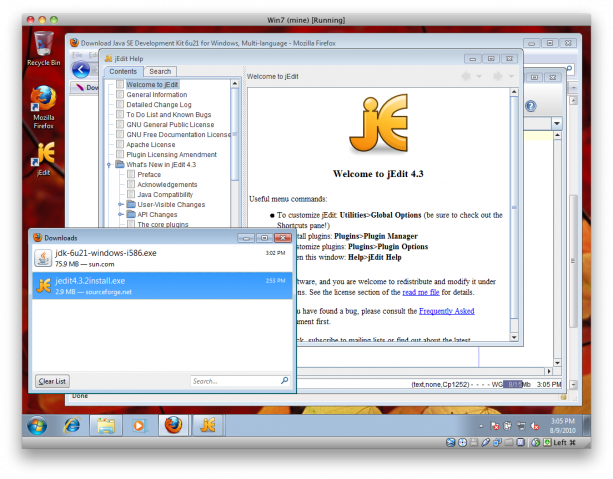This screenshot has height=479, width=613.
Task: Select Acknowledgements tree item
Action: 167,185
